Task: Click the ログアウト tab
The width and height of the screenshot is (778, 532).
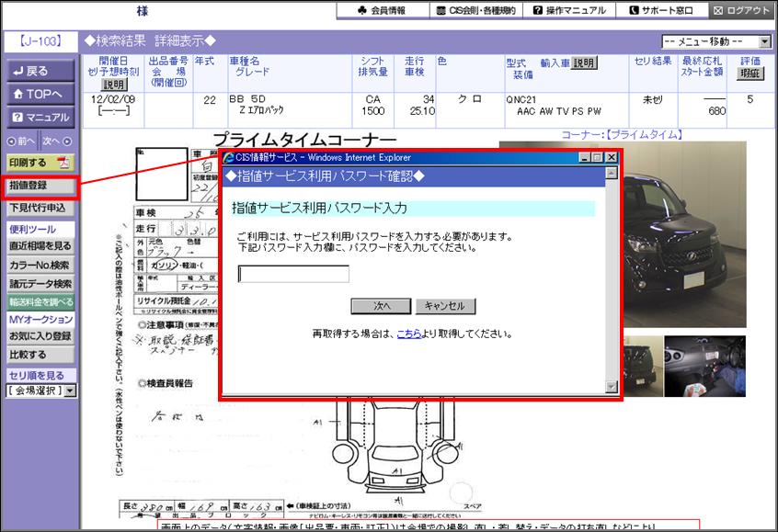Action: (742, 10)
